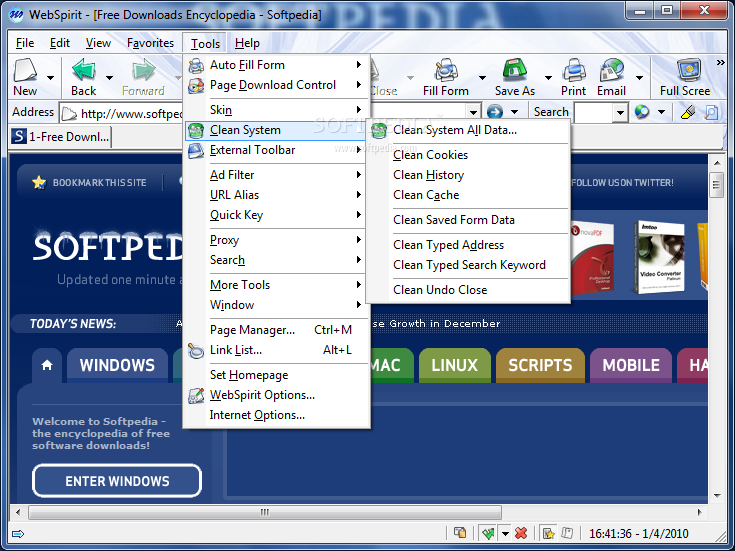Viewport: 735px width, 551px height.
Task: Click the highlighter icon in search bar
Action: coord(687,112)
